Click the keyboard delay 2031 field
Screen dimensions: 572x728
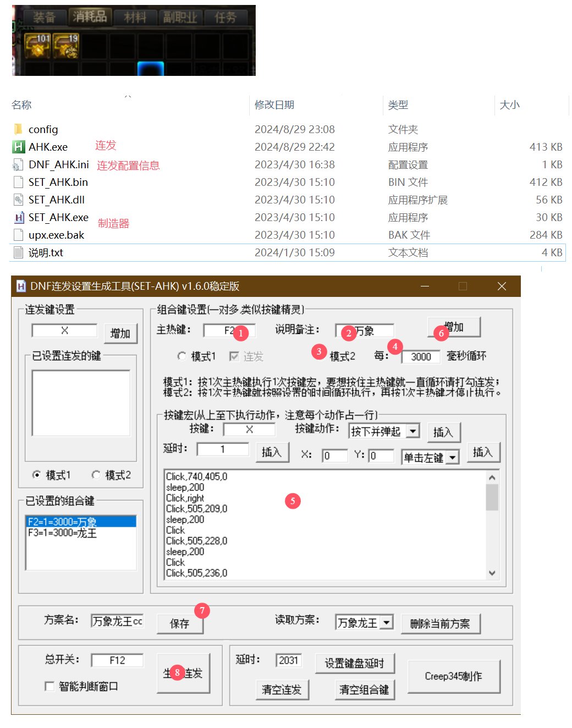(289, 660)
